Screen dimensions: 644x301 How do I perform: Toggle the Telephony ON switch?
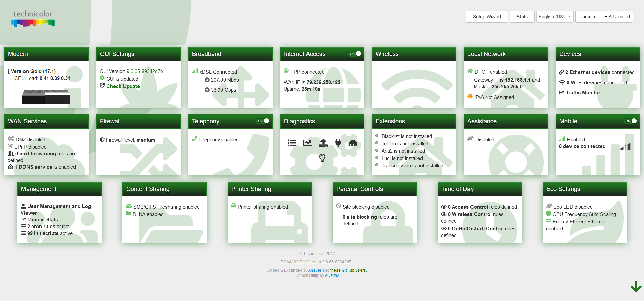click(x=263, y=121)
